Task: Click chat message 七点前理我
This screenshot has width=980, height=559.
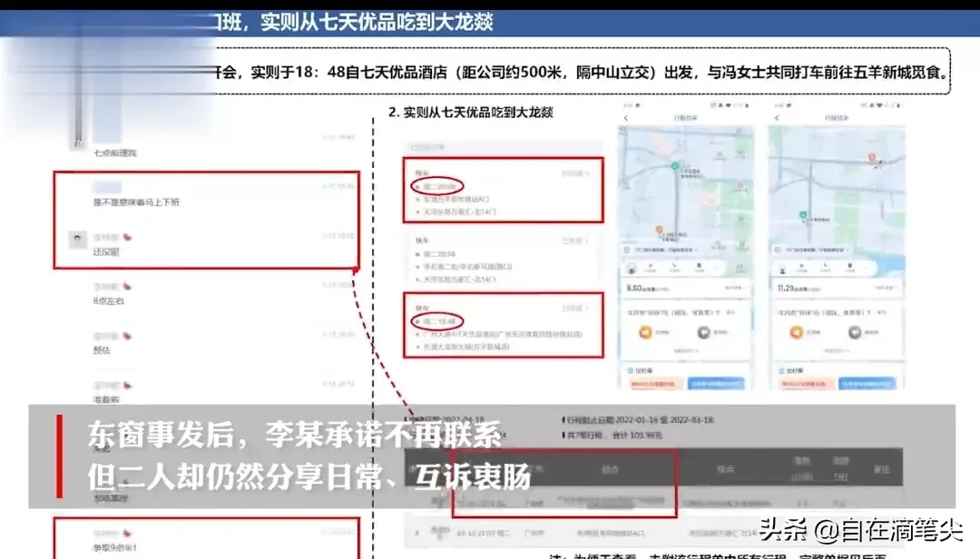Action: click(x=114, y=152)
